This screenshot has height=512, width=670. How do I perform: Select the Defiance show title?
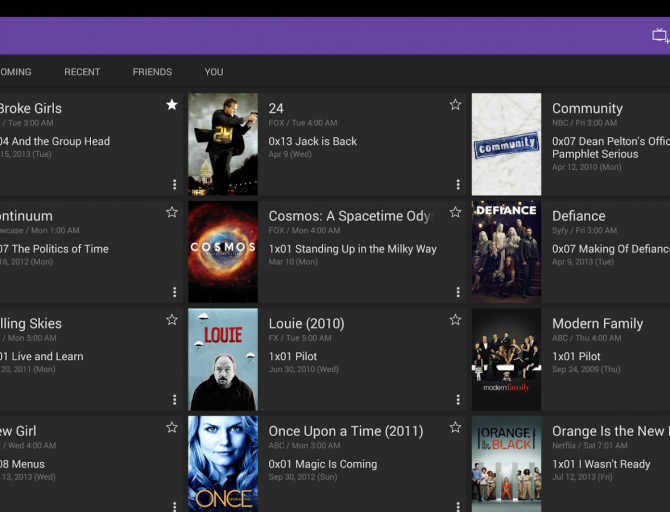tap(578, 216)
